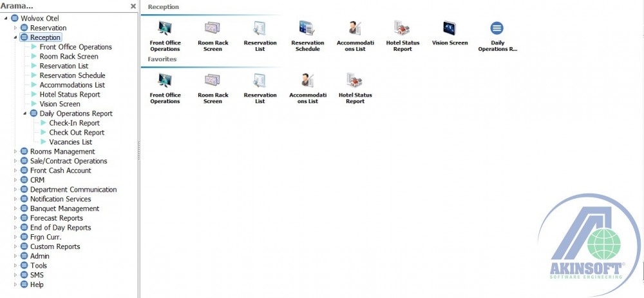644x298 pixels.
Task: Launch Front Office Operations from Favorites
Action: pyautogui.click(x=165, y=88)
